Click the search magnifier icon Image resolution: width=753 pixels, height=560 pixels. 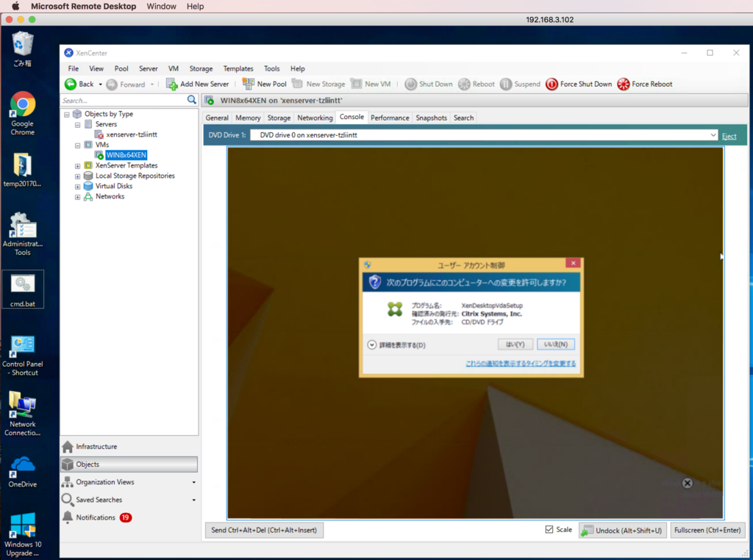click(192, 100)
